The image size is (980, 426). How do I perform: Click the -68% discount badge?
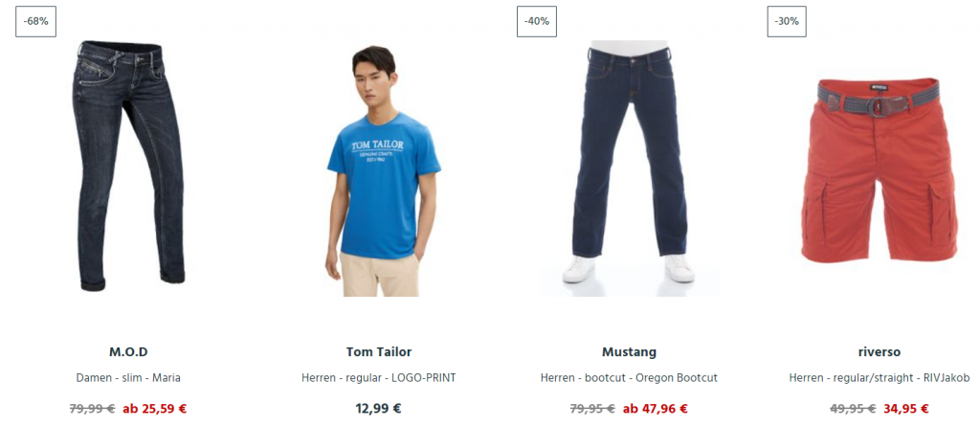(35, 21)
